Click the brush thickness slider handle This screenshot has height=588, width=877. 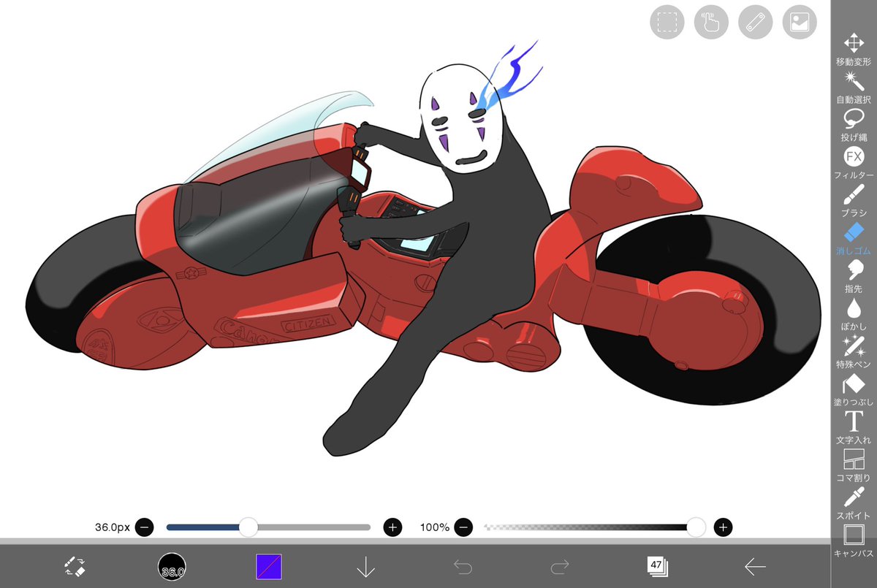point(248,527)
